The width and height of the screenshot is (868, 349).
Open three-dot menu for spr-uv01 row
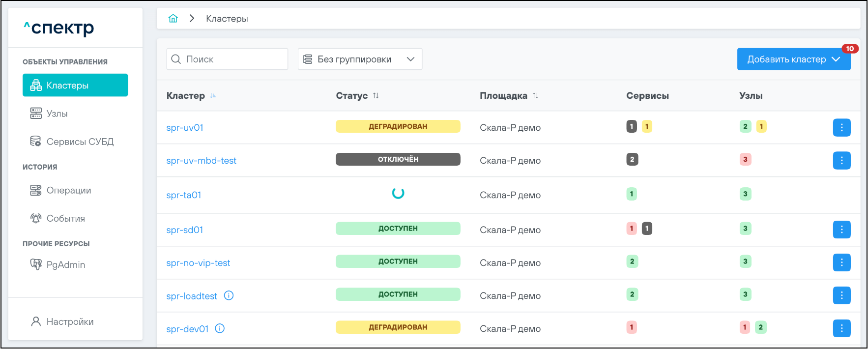click(x=841, y=128)
